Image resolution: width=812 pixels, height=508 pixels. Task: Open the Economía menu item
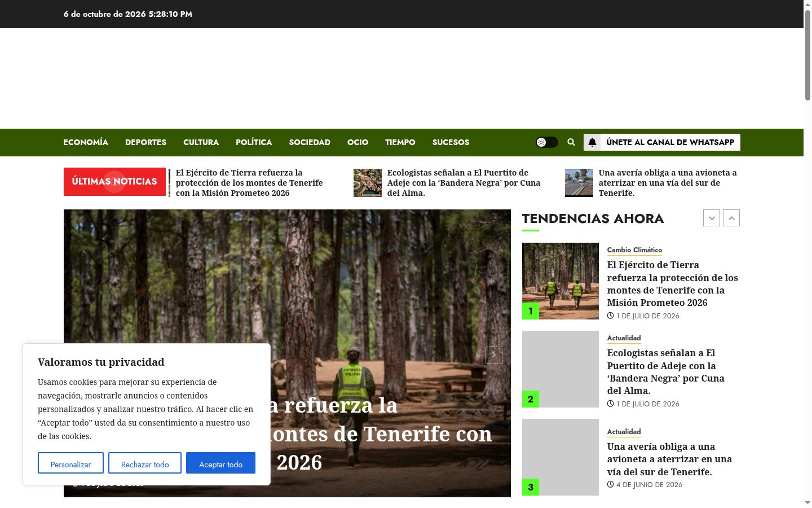pos(86,142)
